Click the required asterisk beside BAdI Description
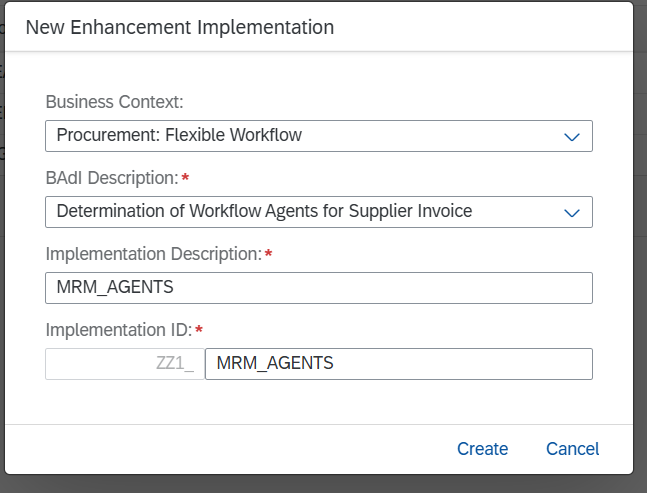647x493 pixels. 185,178
